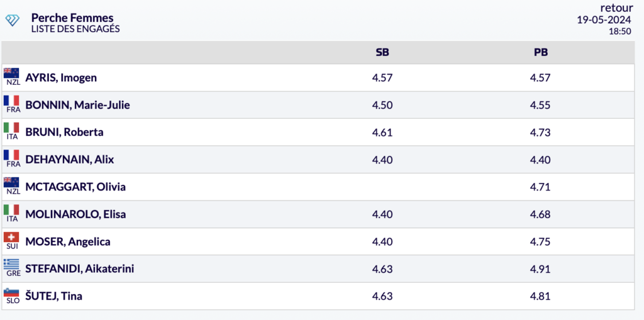This screenshot has height=320, width=644.
Task: Open athlete AYRIS, Imogen
Action: [61, 77]
